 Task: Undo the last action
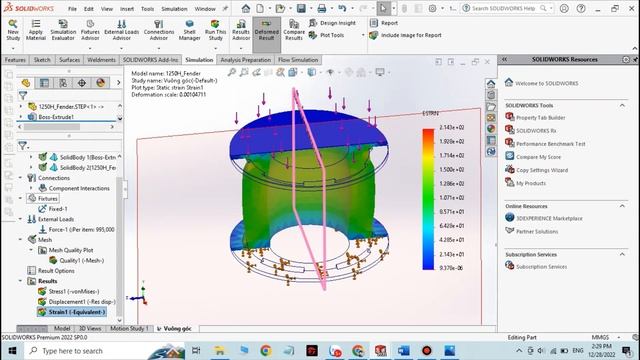(x=342, y=8)
